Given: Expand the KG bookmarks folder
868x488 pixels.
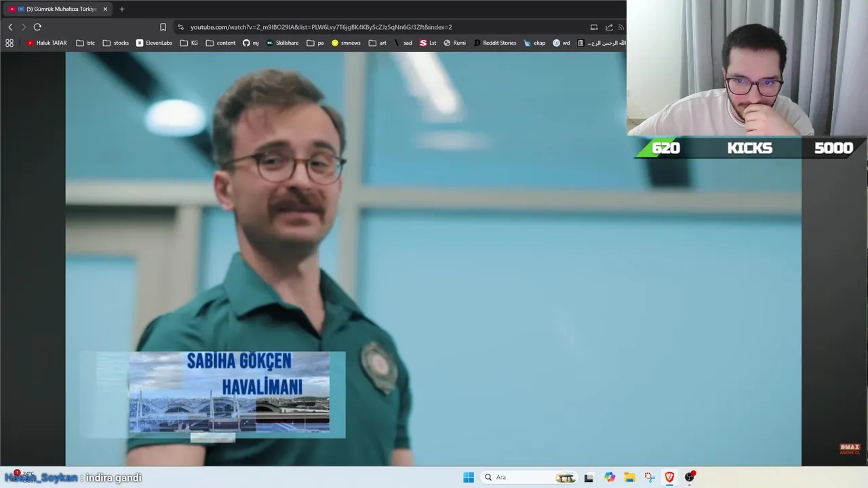Looking at the screenshot, I should (189, 43).
